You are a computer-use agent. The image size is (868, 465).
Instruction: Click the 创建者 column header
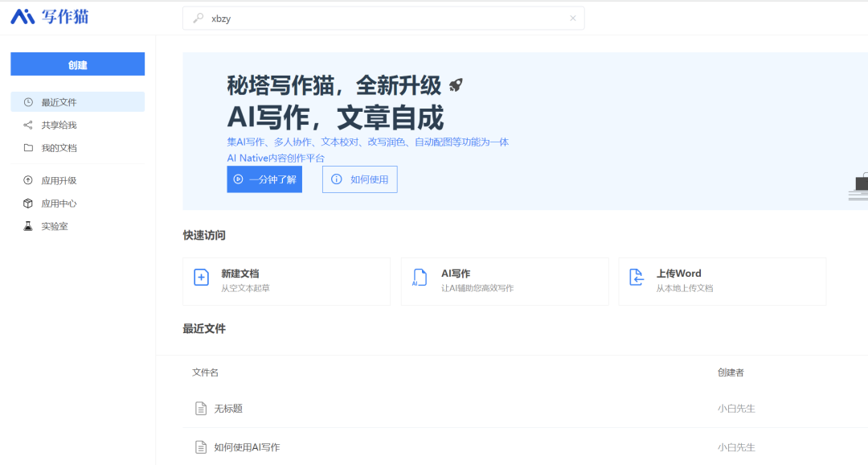731,372
